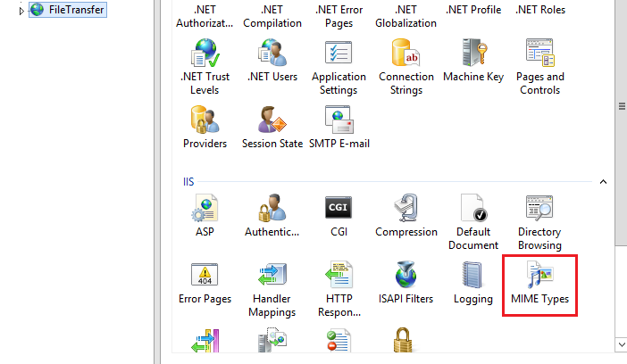Open CGI feature
Screen dimensions: 627x364
coord(339,215)
